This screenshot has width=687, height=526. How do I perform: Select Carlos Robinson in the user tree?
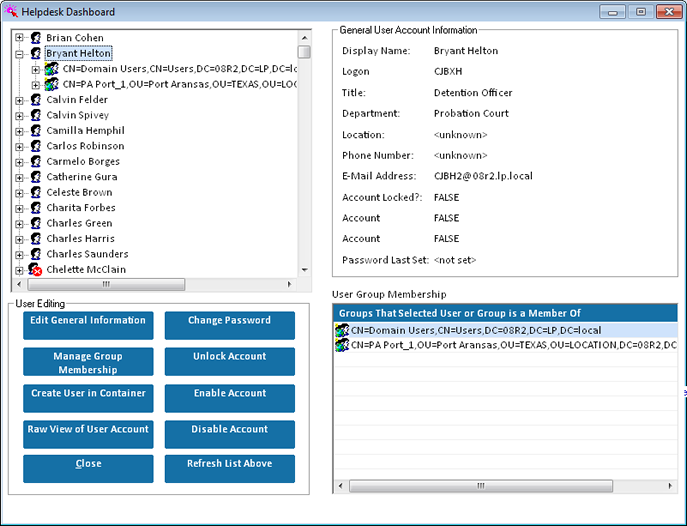click(x=85, y=146)
